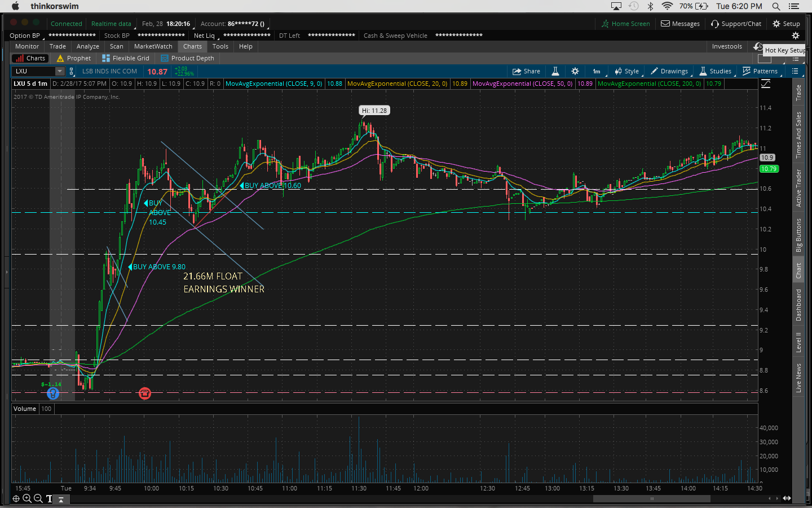
Task: Open the Messages center
Action: click(680, 24)
